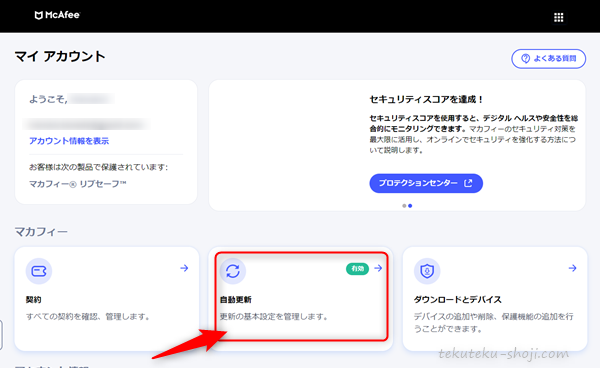This screenshot has width=600, height=368.
Task: Click すべての契約を確認、管理します。 description
Action: 88,317
